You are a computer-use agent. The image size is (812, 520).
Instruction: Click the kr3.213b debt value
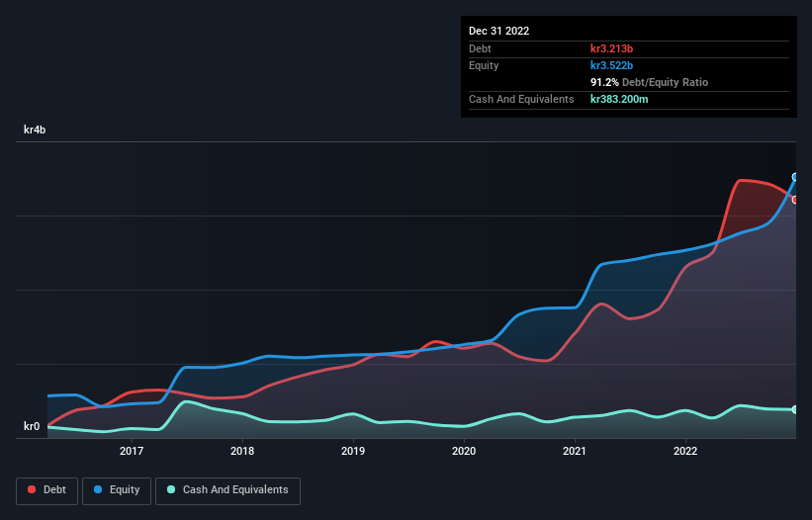point(611,48)
